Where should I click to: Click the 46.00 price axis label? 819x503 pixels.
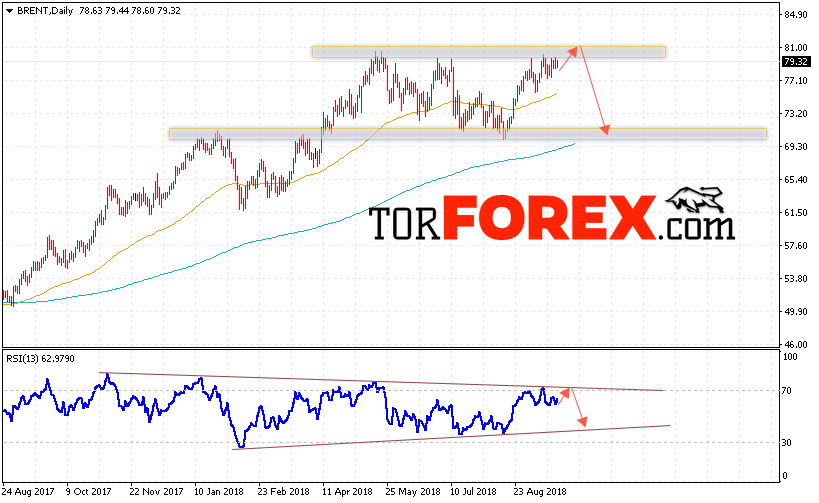point(795,345)
